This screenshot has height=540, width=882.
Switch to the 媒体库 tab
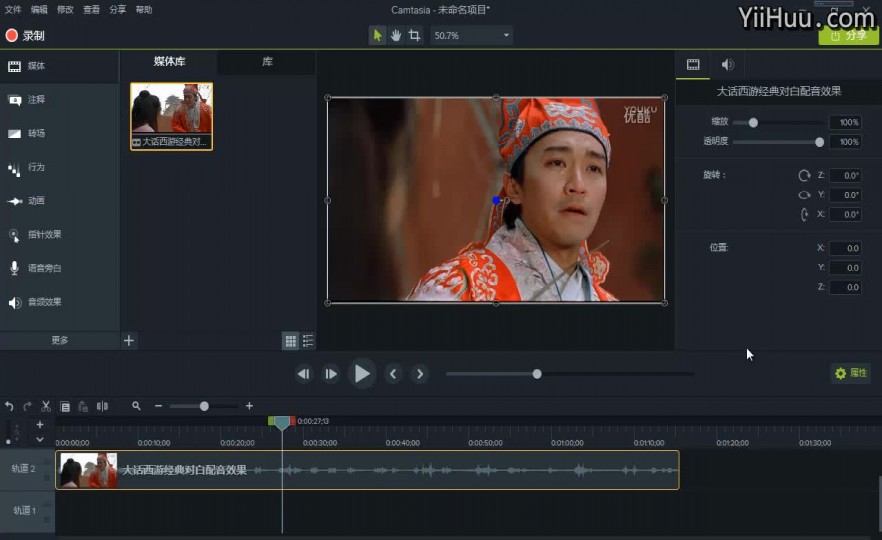coord(169,61)
